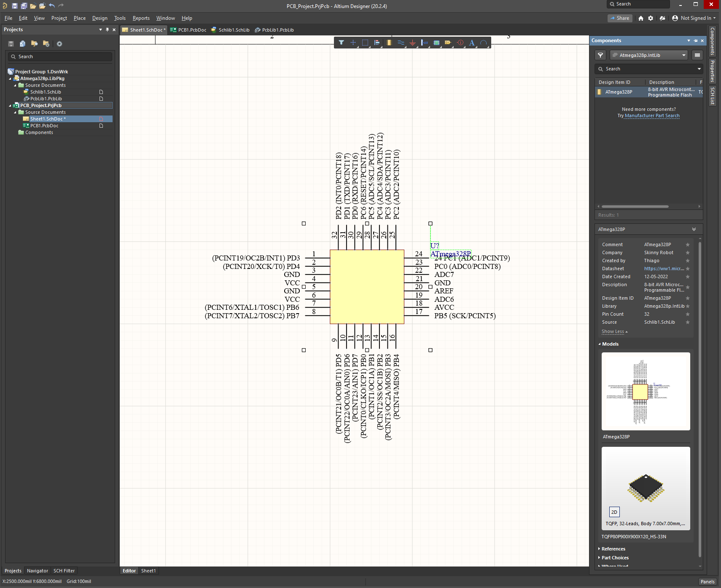The width and height of the screenshot is (721, 588).
Task: Click the Place Directive red icon
Action: coord(460,43)
